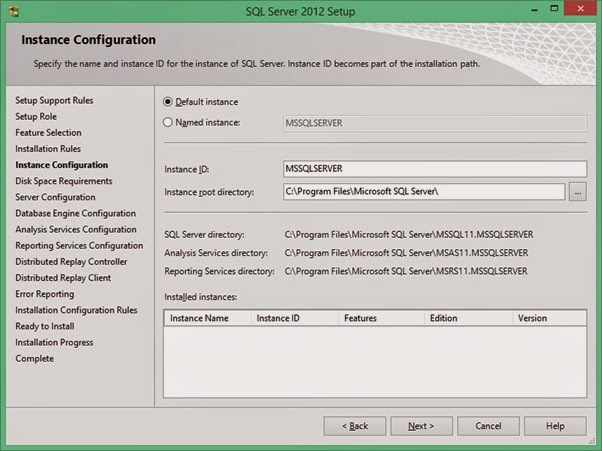The width and height of the screenshot is (602, 451).
Task: Click the Instance Name column header
Action: [x=208, y=318]
